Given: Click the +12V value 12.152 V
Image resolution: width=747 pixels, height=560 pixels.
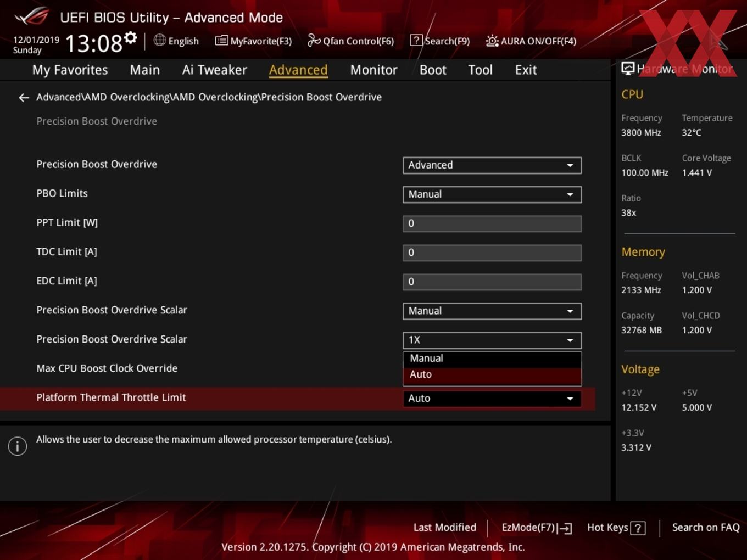Looking at the screenshot, I should [639, 408].
